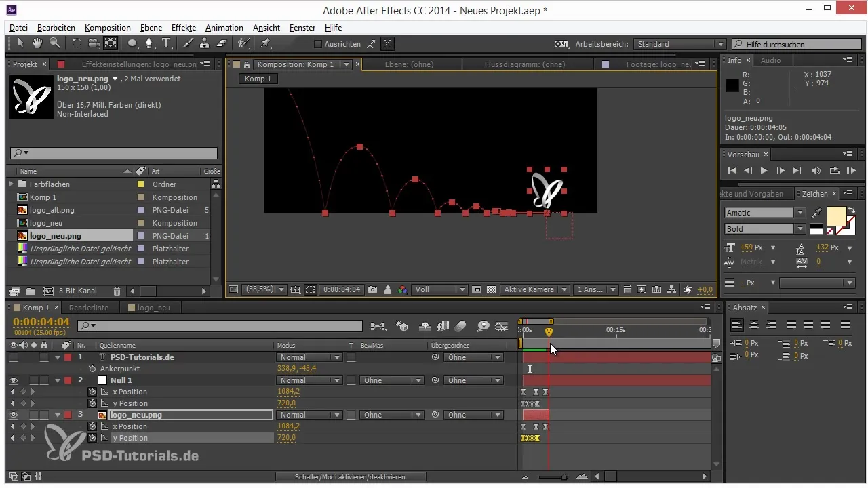868x488 pixels.
Task: Click the 8-Bit-Kanal color depth button
Action: coord(78,291)
